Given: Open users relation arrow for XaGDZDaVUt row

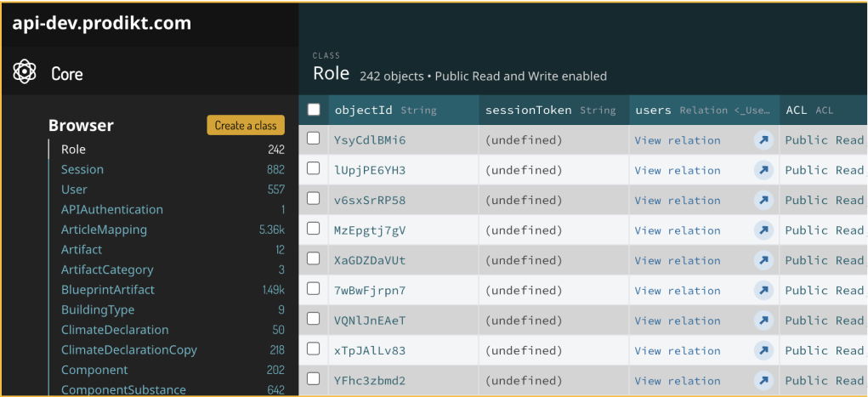Looking at the screenshot, I should click(x=763, y=260).
